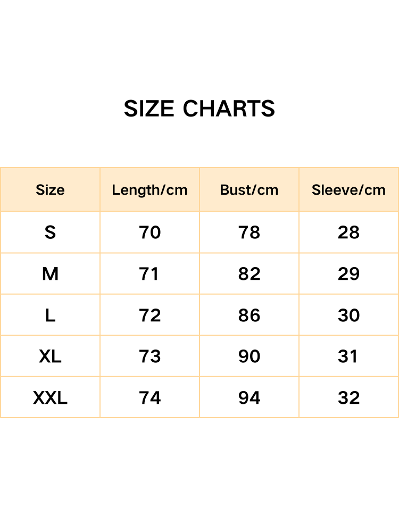Select the Bust/cm column header
The height and width of the screenshot is (532, 399).
pos(249,190)
